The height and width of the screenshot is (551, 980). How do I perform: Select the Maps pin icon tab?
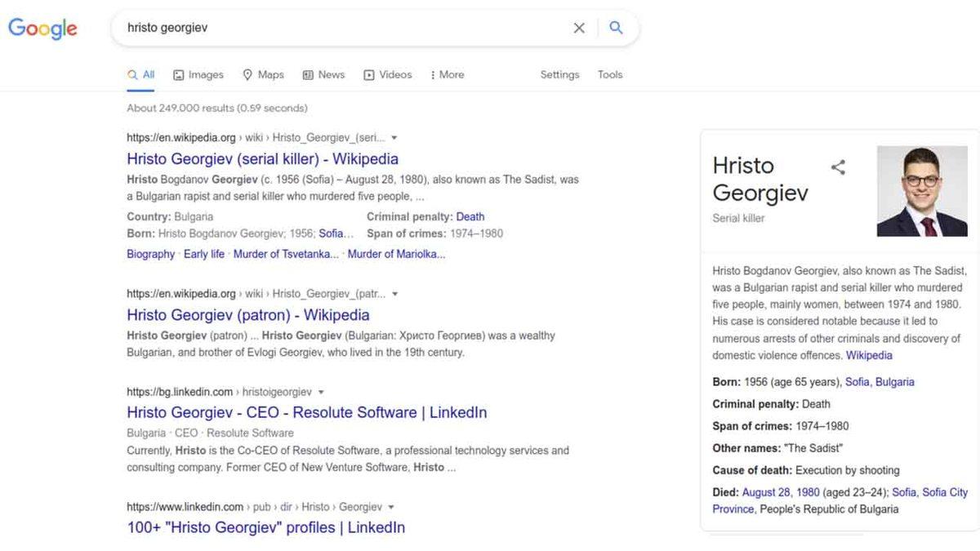pyautogui.click(x=247, y=74)
